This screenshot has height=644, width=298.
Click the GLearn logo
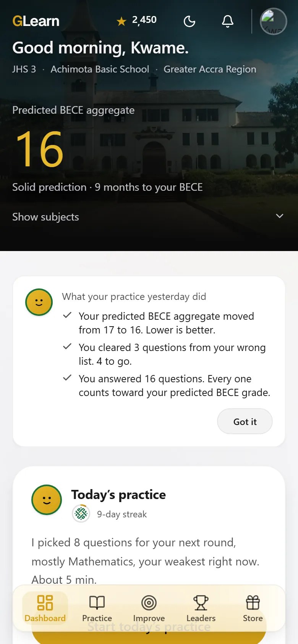coord(36,21)
